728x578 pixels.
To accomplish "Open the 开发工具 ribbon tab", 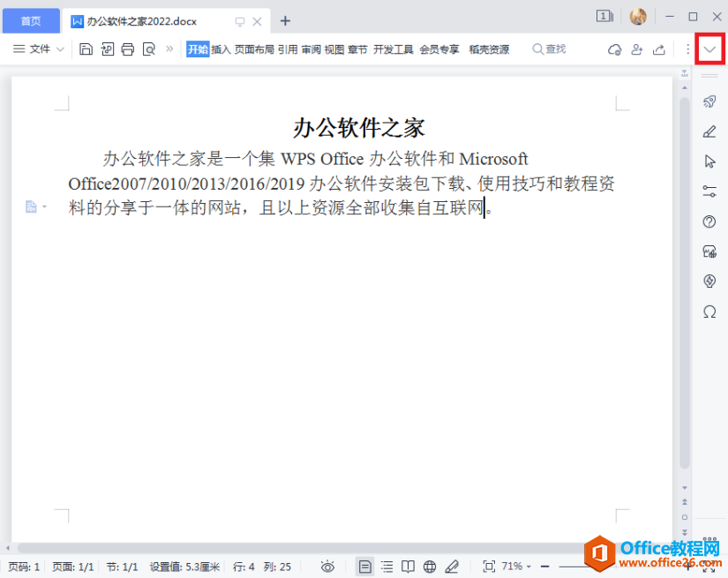I will point(394,49).
